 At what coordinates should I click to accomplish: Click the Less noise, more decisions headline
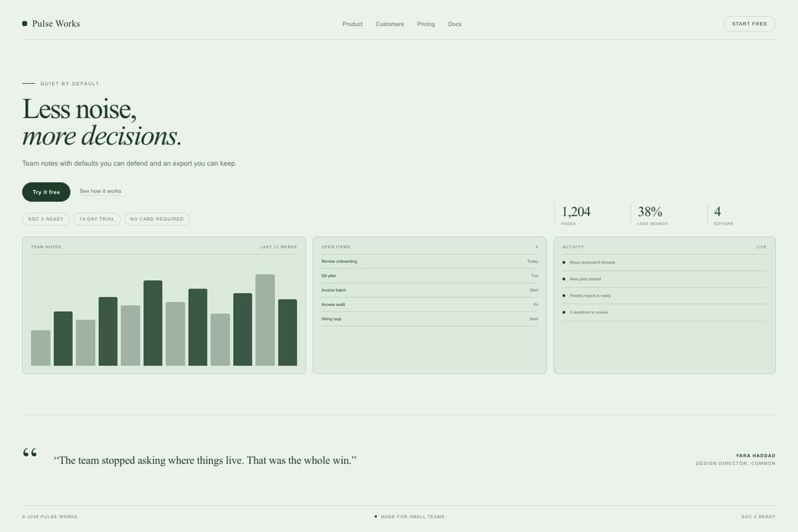(102, 122)
